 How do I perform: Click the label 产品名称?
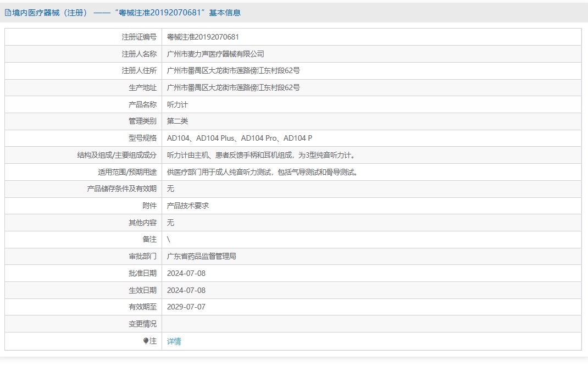pyautogui.click(x=142, y=104)
